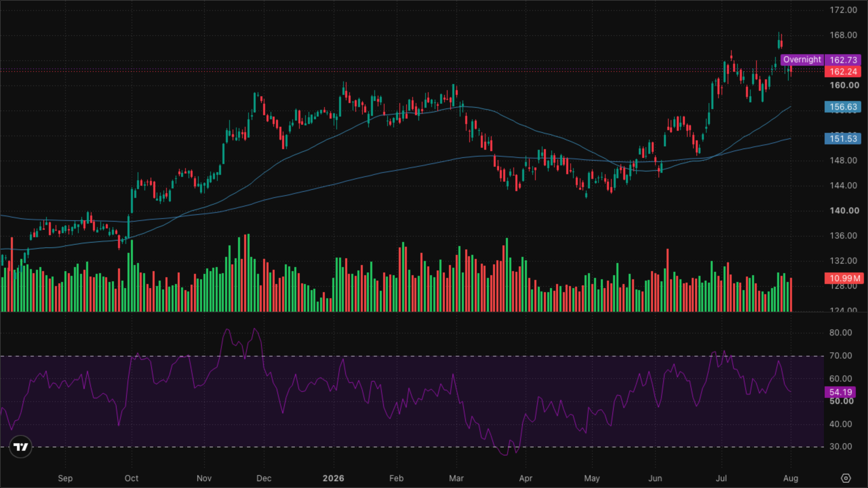The height and width of the screenshot is (488, 868).
Task: Click the Mar label on time axis
Action: pos(456,478)
